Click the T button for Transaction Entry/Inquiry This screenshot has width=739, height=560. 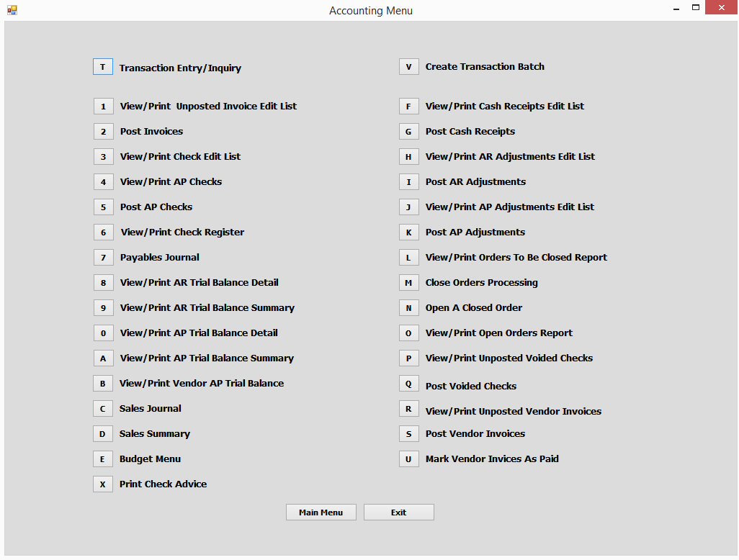click(103, 67)
